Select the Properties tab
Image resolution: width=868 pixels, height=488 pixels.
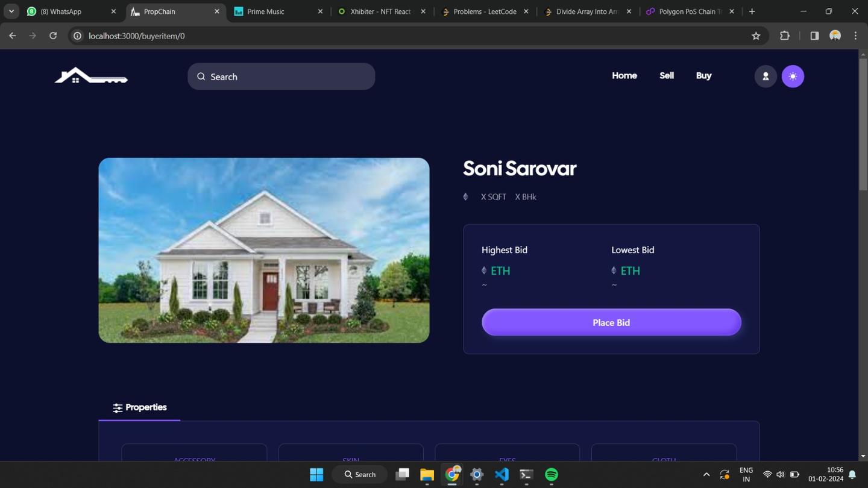(139, 407)
